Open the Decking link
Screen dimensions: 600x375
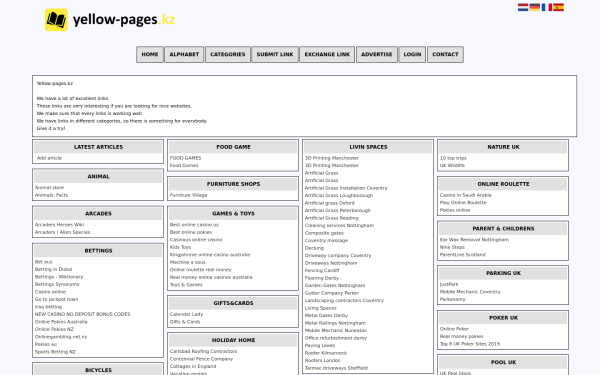(314, 248)
